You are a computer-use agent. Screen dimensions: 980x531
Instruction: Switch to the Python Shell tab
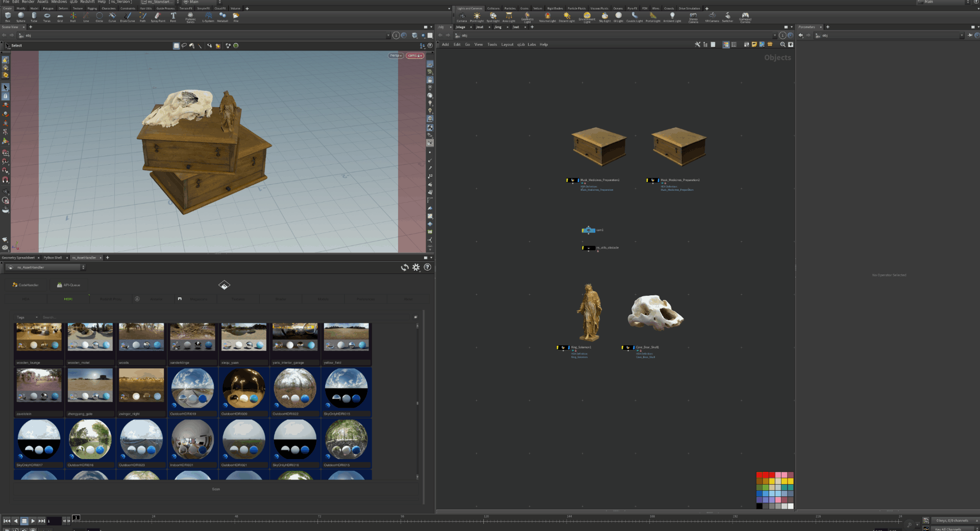[x=53, y=258]
